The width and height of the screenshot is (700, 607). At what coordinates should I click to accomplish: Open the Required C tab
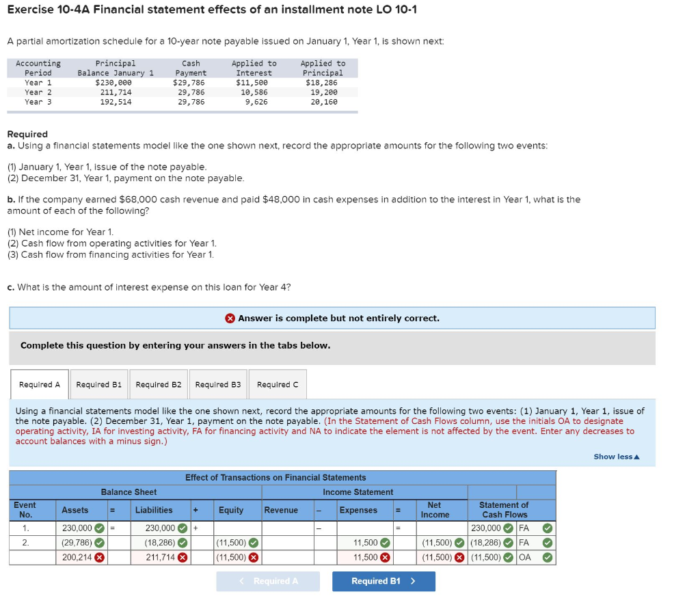coord(278,383)
